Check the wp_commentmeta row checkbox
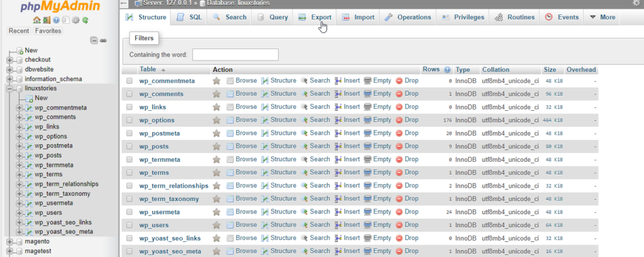 tap(130, 81)
